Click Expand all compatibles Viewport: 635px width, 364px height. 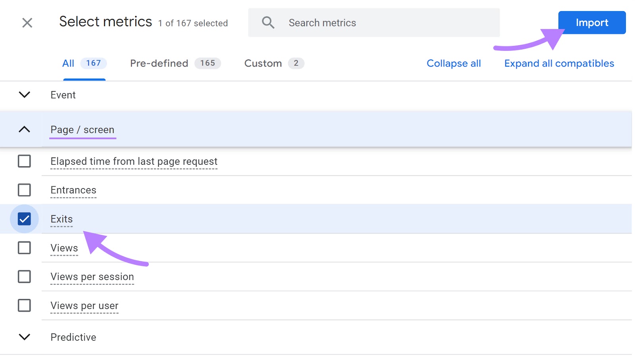click(558, 63)
